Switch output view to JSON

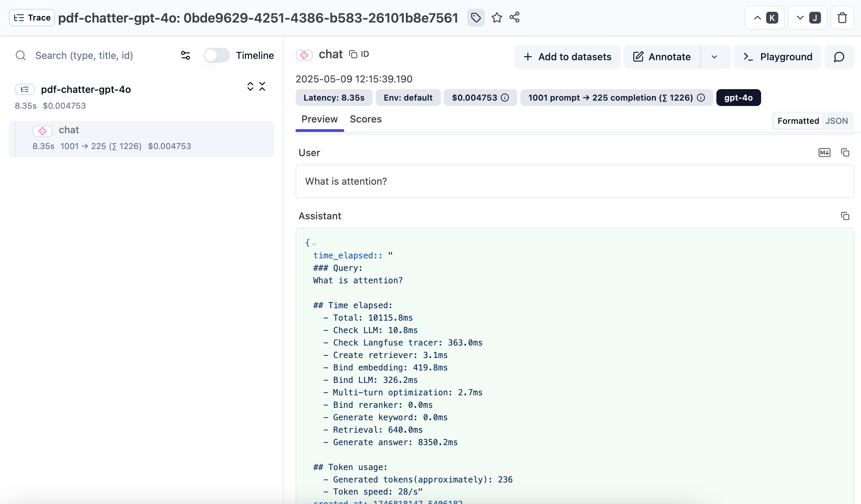click(836, 121)
